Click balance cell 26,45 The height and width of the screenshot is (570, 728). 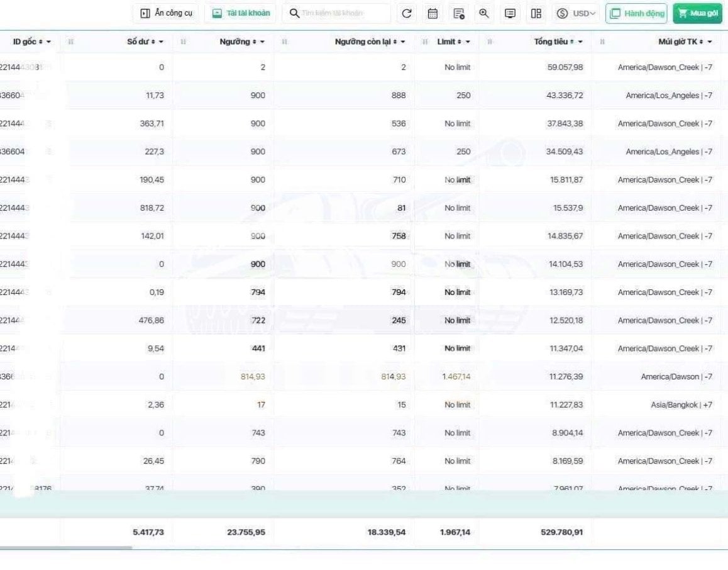153,461
